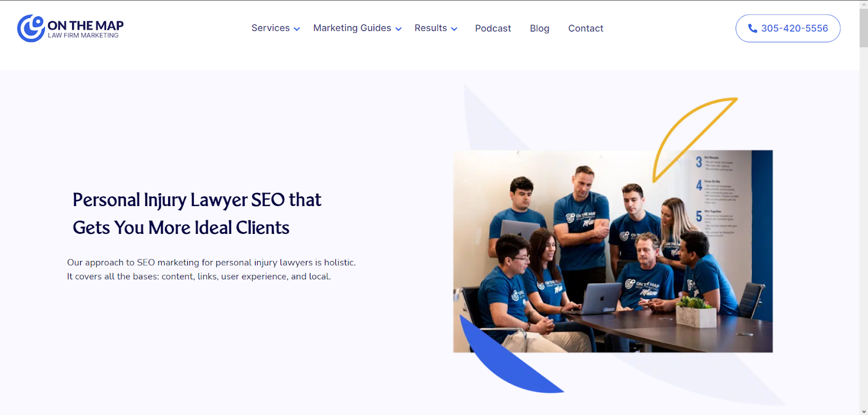Open the Blog link
The height and width of the screenshot is (415, 868).
[539, 28]
